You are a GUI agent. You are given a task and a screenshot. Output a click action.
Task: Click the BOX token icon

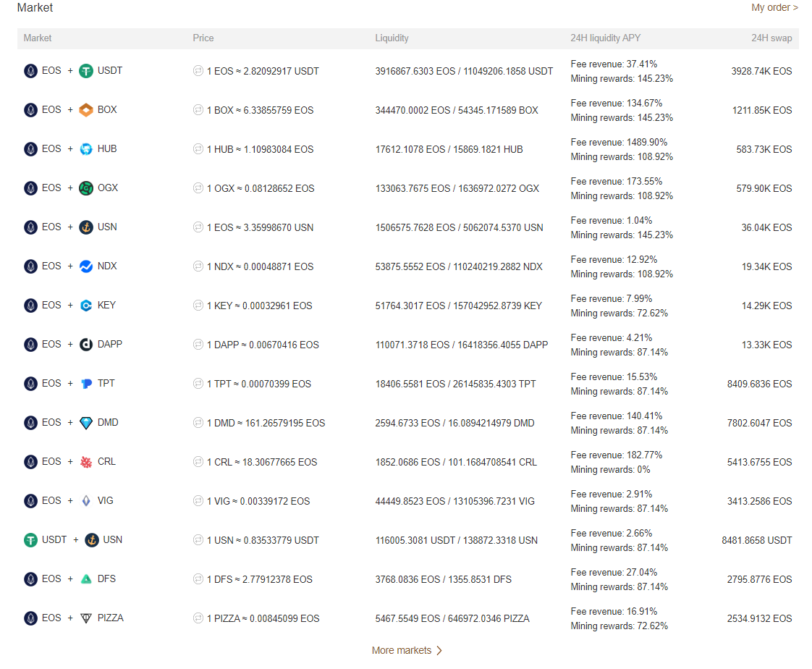(x=86, y=110)
